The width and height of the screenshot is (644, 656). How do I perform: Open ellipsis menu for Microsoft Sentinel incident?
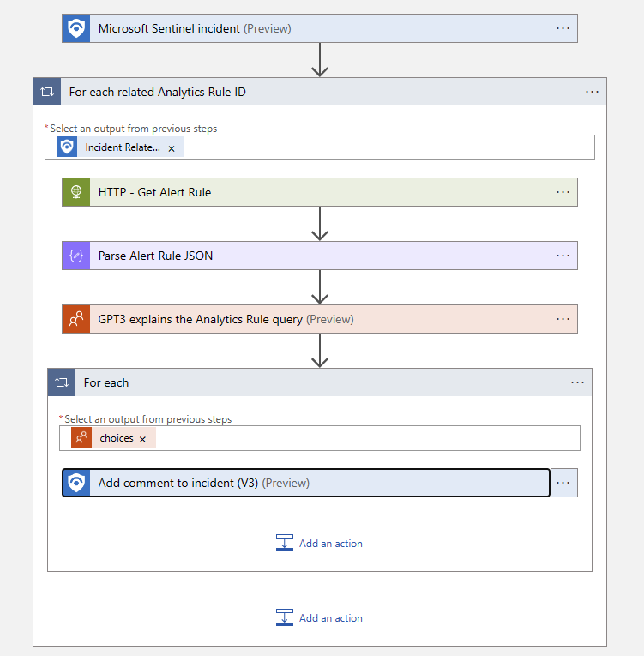click(563, 28)
